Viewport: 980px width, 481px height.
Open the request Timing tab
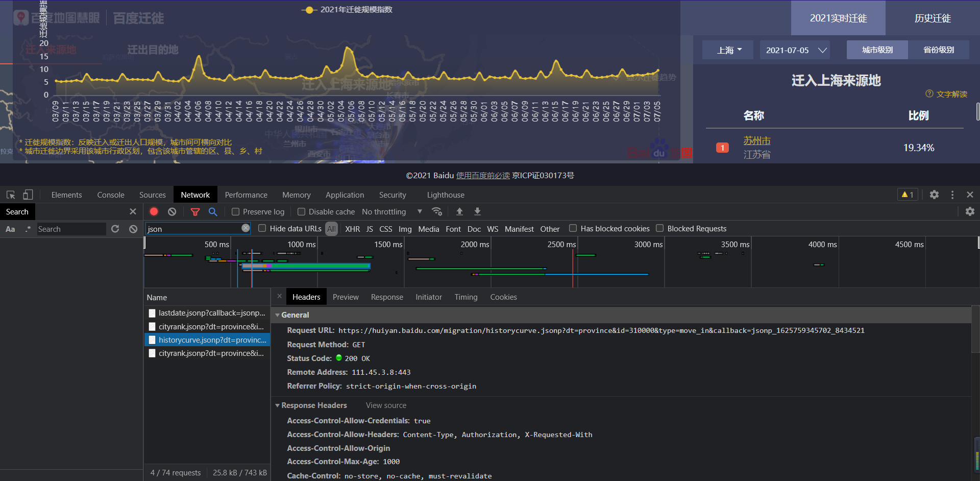466,297
